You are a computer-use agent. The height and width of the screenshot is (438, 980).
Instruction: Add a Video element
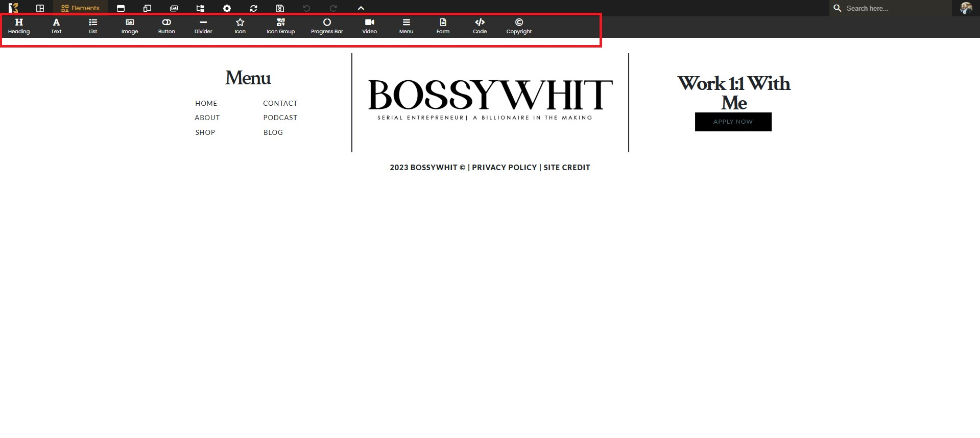369,26
